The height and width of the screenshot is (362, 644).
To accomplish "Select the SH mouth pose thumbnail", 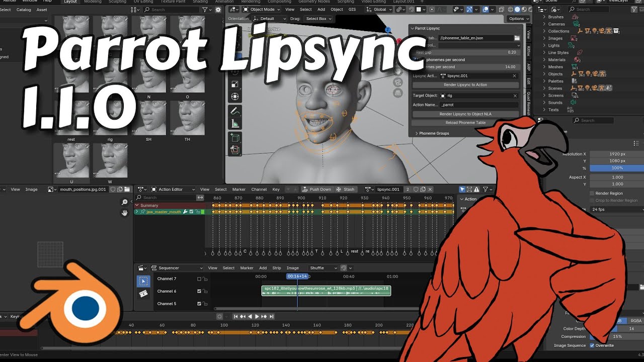I will [x=148, y=118].
